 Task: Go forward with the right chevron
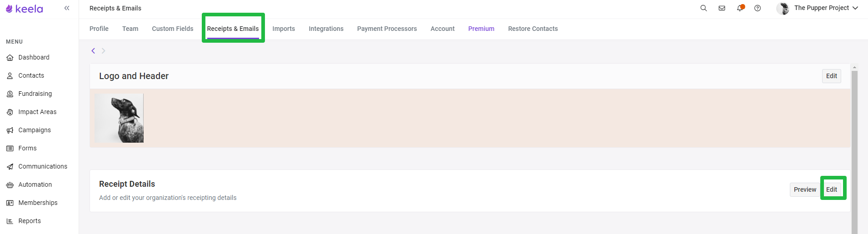(x=104, y=51)
